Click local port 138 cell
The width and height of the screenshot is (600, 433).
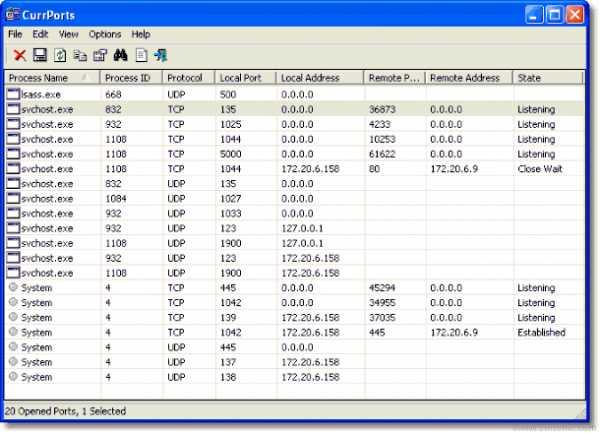228,377
